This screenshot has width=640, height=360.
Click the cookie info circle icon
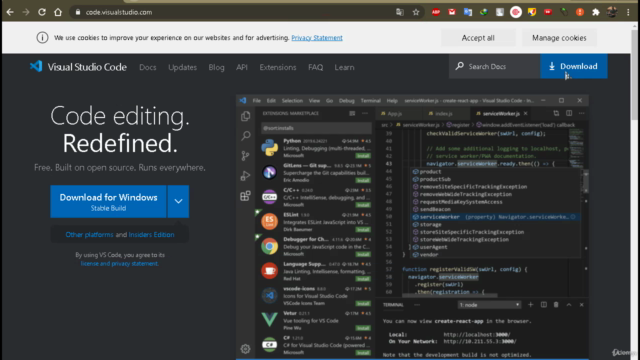42,38
